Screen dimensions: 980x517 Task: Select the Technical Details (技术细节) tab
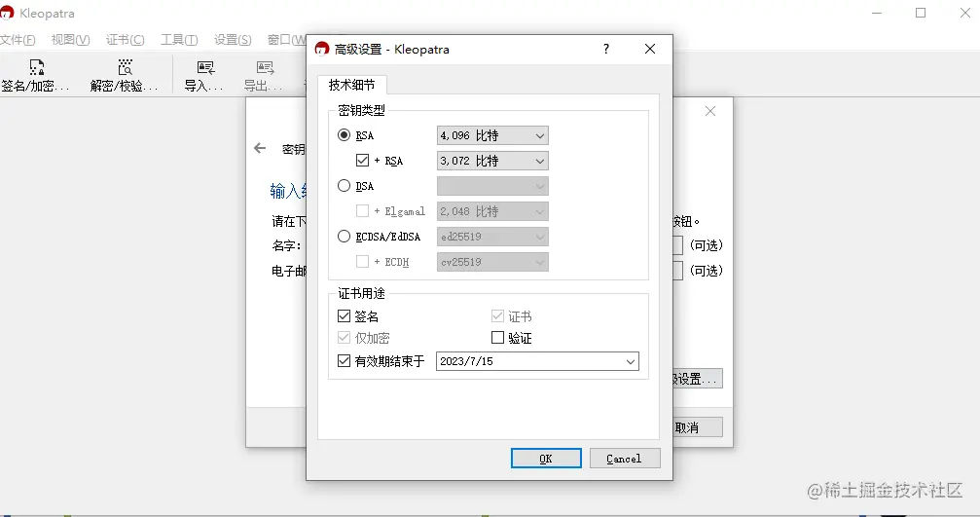pos(352,85)
